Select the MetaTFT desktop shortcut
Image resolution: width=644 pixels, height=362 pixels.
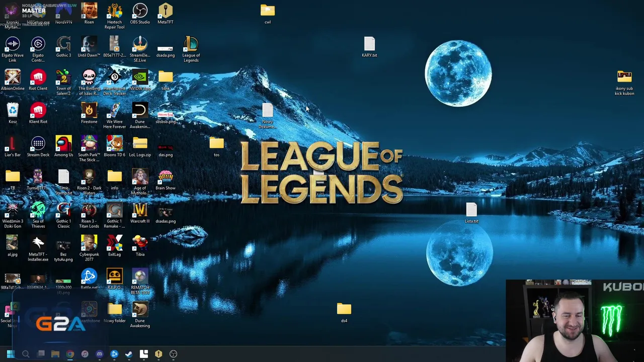point(166,14)
